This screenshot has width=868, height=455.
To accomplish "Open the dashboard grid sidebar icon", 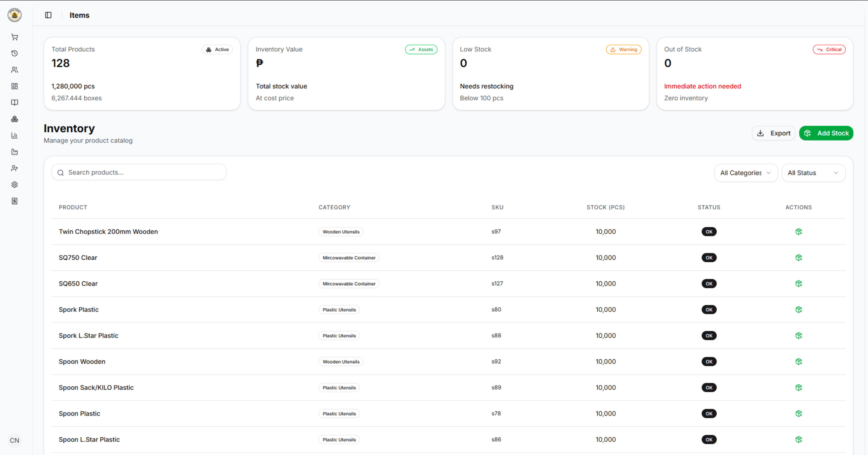I will [15, 86].
